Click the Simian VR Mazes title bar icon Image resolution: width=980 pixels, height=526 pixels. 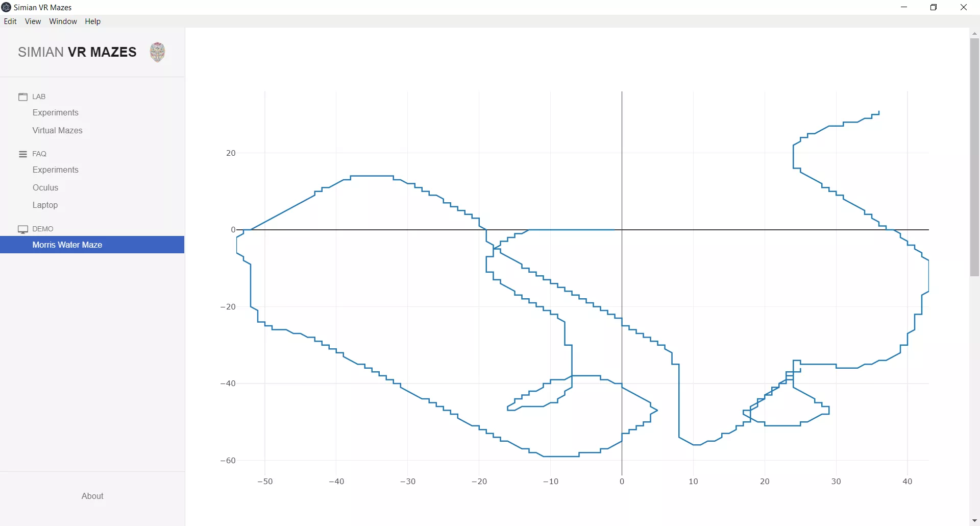pyautogui.click(x=7, y=7)
